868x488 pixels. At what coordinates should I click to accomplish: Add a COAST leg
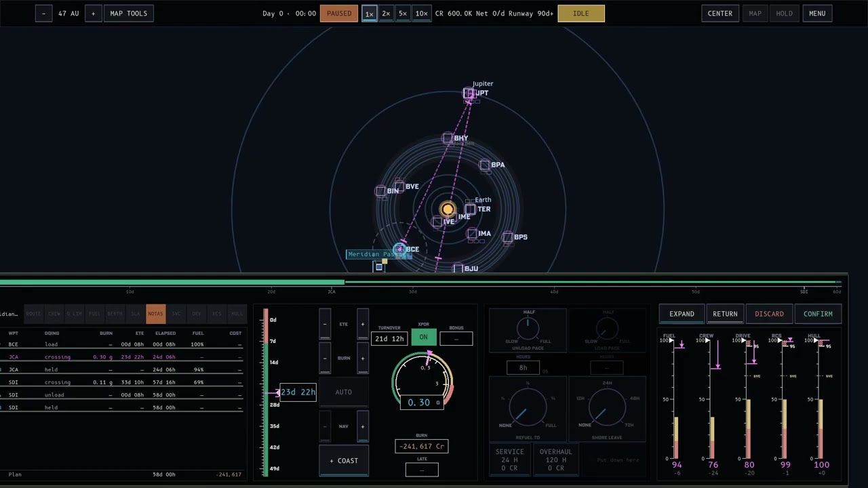point(344,461)
